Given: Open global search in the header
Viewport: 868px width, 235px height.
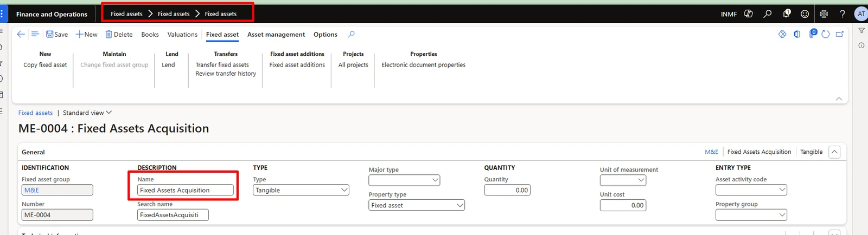Looking at the screenshot, I should click(768, 14).
